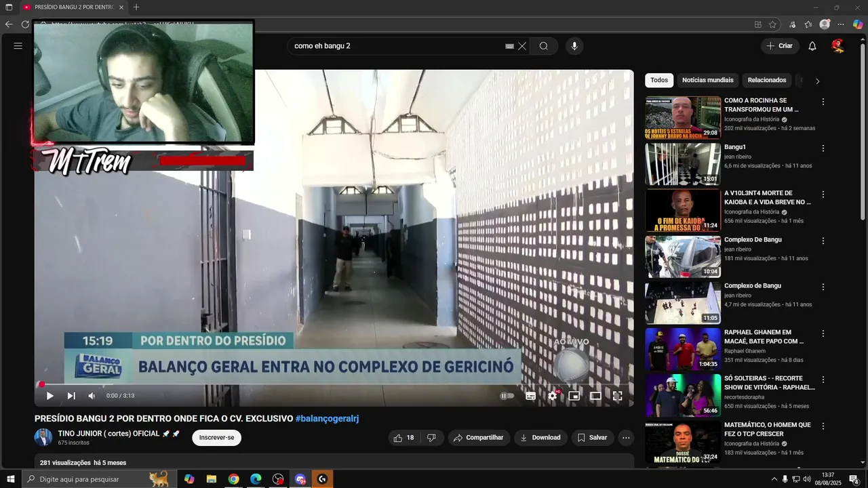Skip to the next video
The width and height of the screenshot is (868, 488).
click(x=71, y=396)
